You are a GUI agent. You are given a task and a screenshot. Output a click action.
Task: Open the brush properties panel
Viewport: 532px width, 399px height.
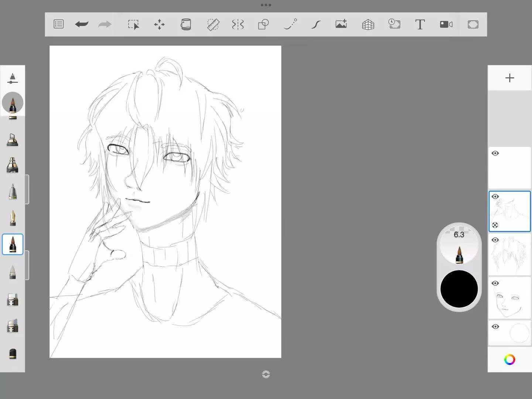tap(13, 78)
